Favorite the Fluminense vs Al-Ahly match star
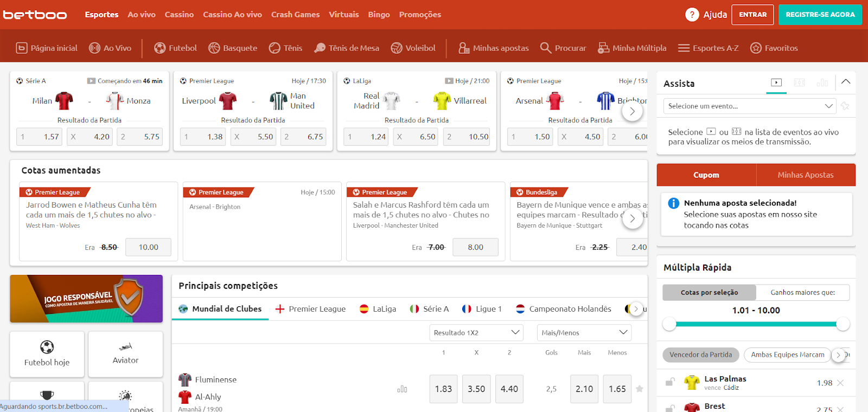 pyautogui.click(x=640, y=389)
